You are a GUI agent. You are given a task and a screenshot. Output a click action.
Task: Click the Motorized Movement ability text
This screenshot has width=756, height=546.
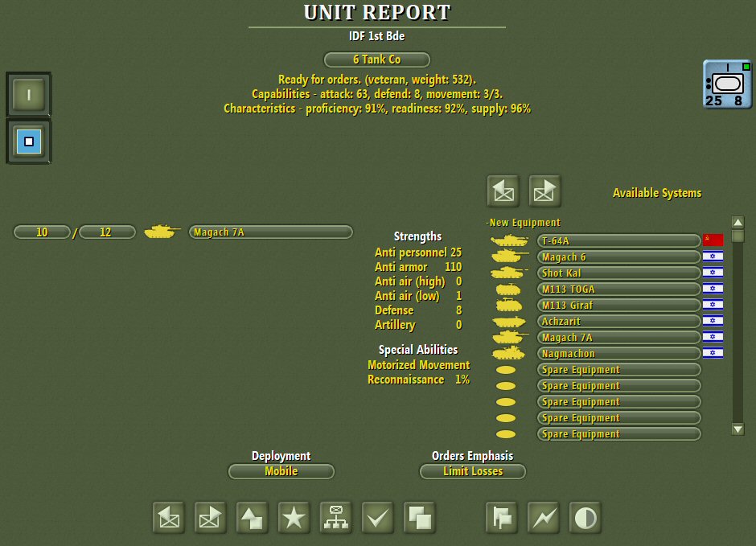(418, 365)
